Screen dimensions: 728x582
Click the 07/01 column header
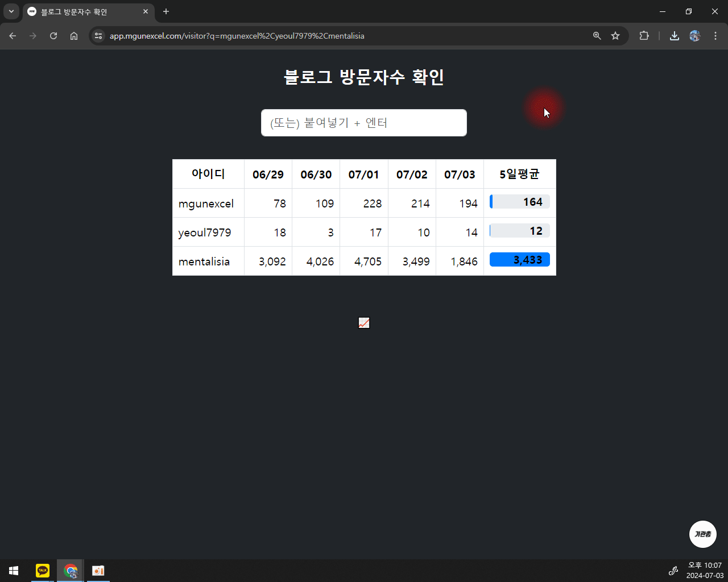(x=364, y=174)
